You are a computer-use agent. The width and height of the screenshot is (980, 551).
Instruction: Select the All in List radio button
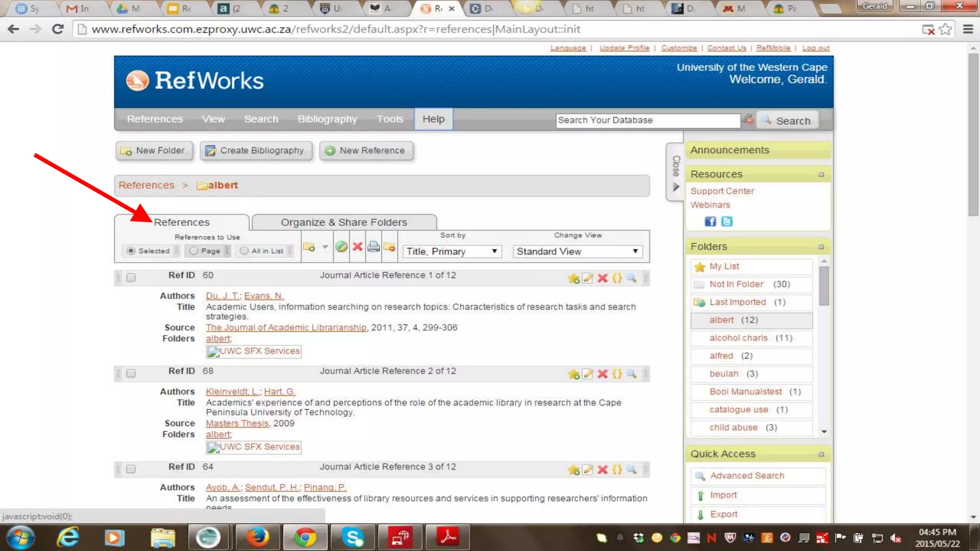244,251
